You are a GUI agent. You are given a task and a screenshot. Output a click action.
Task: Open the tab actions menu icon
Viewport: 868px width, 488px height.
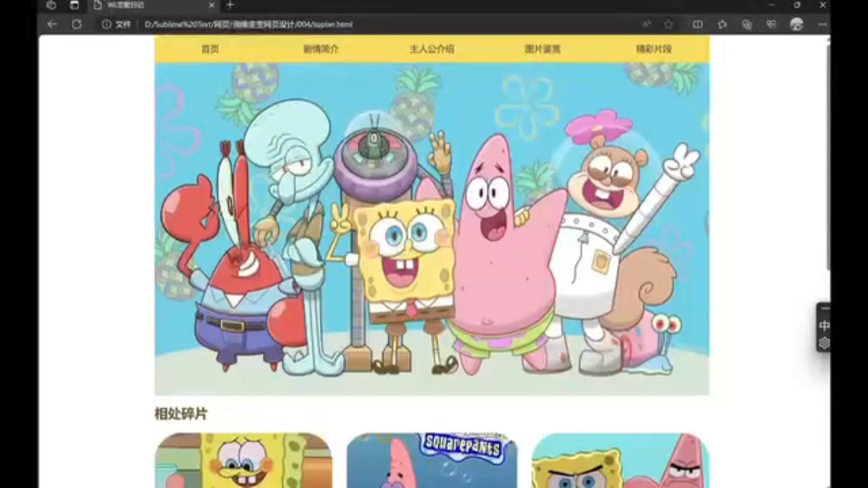click(x=75, y=5)
